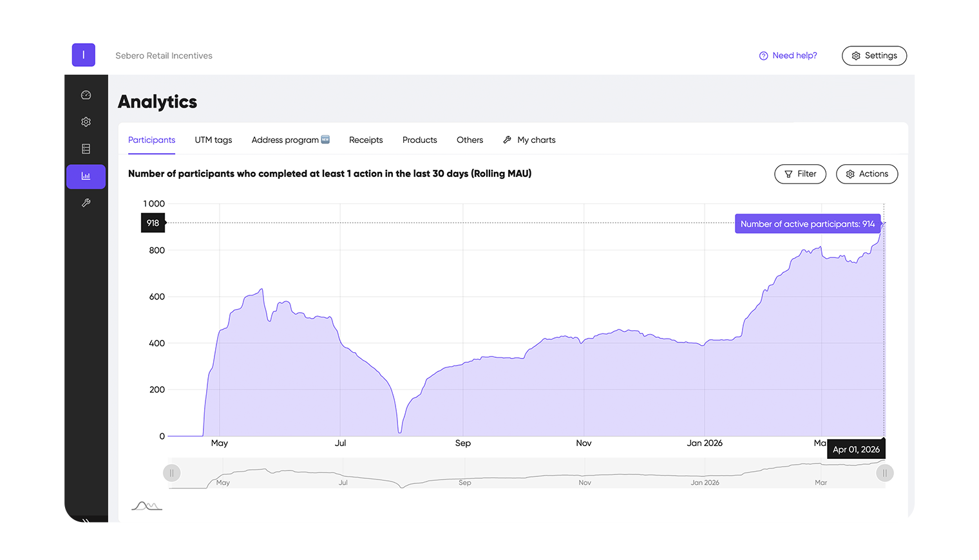The width and height of the screenshot is (979, 560).
Task: Open the Settings button top right
Action: pyautogui.click(x=874, y=55)
